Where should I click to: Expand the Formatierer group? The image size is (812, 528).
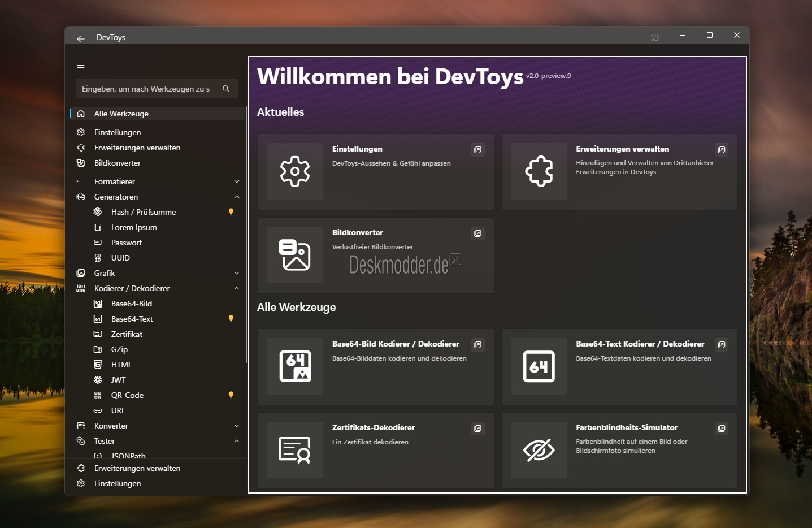[x=237, y=181]
